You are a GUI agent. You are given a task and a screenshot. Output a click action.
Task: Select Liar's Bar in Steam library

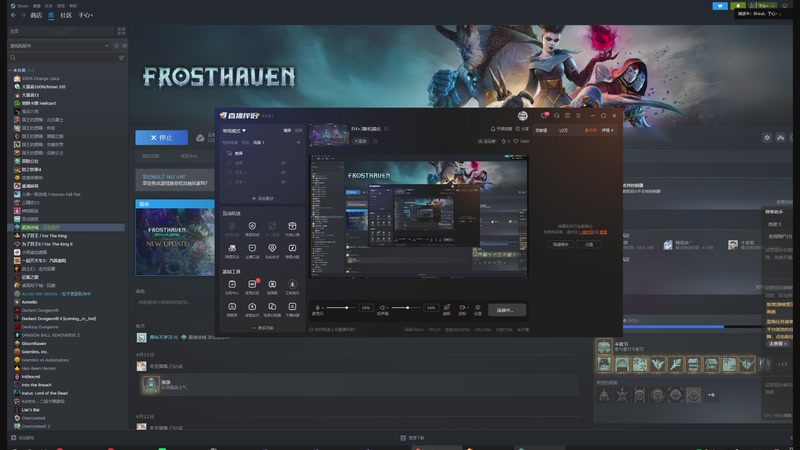[31, 410]
